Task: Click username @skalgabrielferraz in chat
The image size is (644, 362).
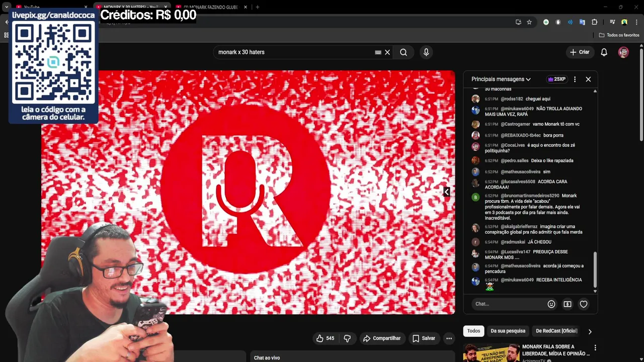Action: (519, 227)
